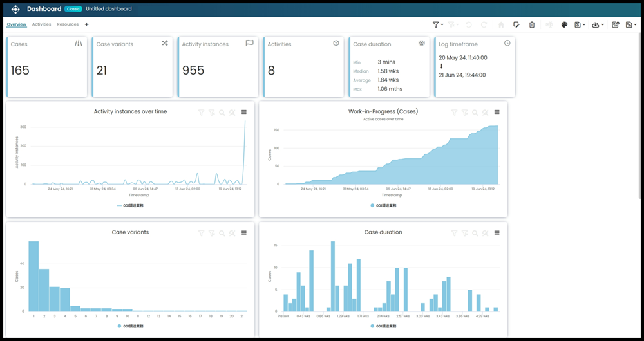Switch to the Activities tab
Screen dimensions: 644x341
(x=41, y=24)
